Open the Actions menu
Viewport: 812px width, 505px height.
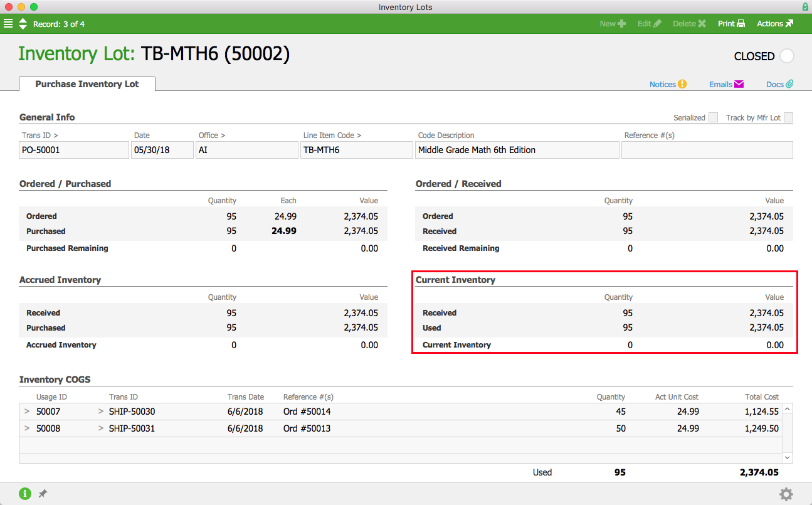coord(775,24)
